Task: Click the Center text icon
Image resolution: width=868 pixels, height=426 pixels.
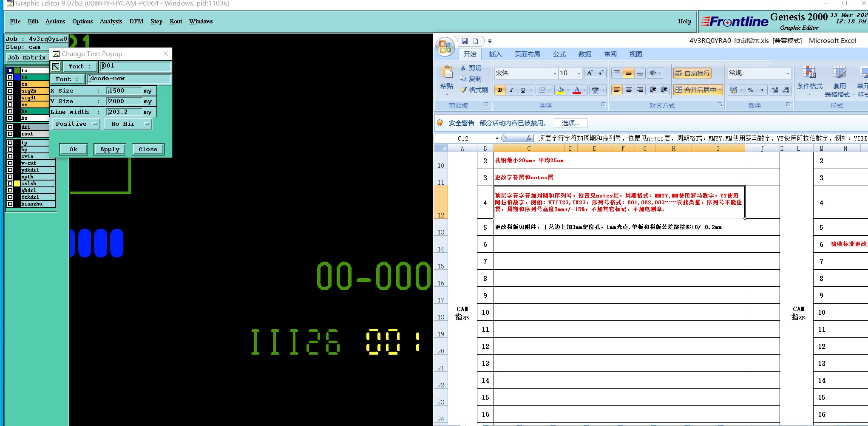Action: click(x=628, y=90)
